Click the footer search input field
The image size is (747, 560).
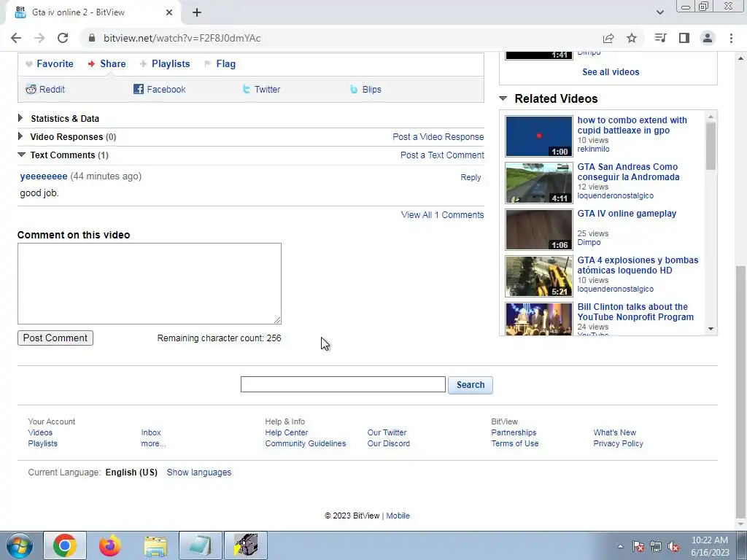click(x=343, y=384)
